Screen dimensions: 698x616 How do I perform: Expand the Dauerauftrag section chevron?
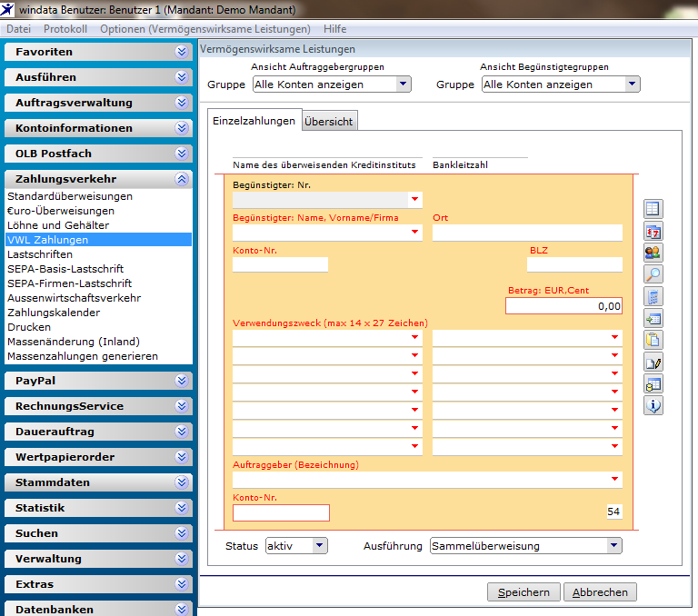(x=182, y=432)
